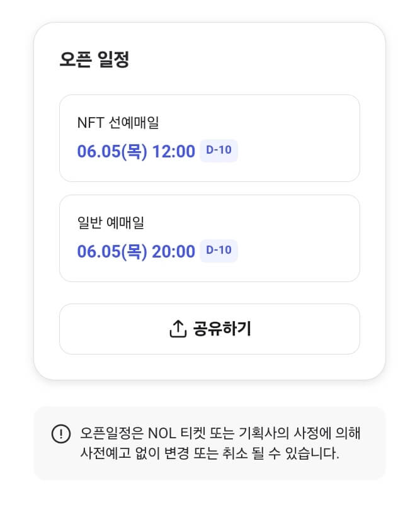Click the 오픈 일정 heading
Viewport: 420px width, 517px height.
click(x=94, y=60)
